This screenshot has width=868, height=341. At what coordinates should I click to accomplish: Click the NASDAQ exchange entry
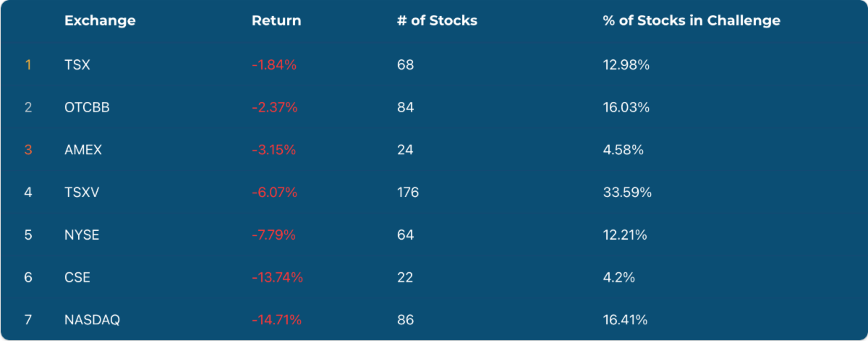tap(91, 319)
